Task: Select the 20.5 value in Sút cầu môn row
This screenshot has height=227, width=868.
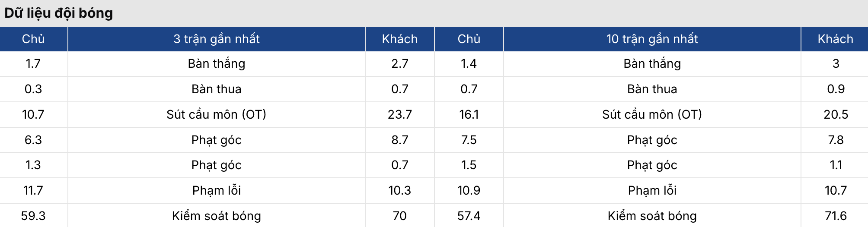Action: point(835,114)
